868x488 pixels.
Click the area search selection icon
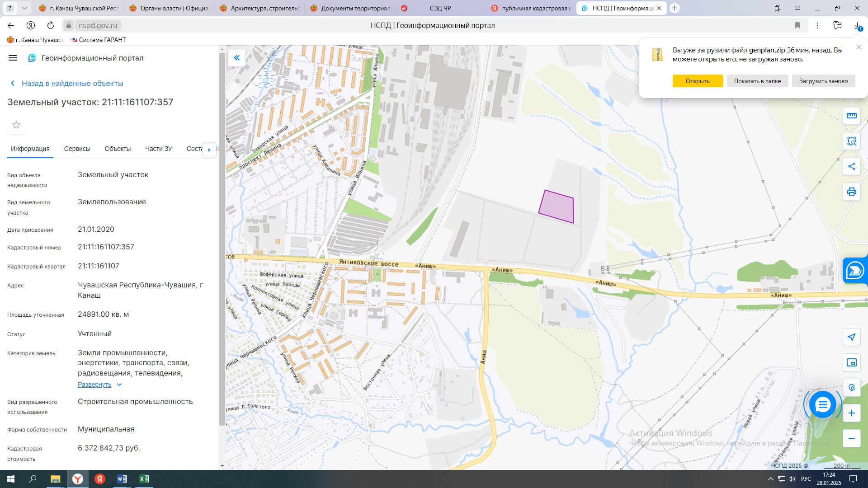(x=852, y=141)
